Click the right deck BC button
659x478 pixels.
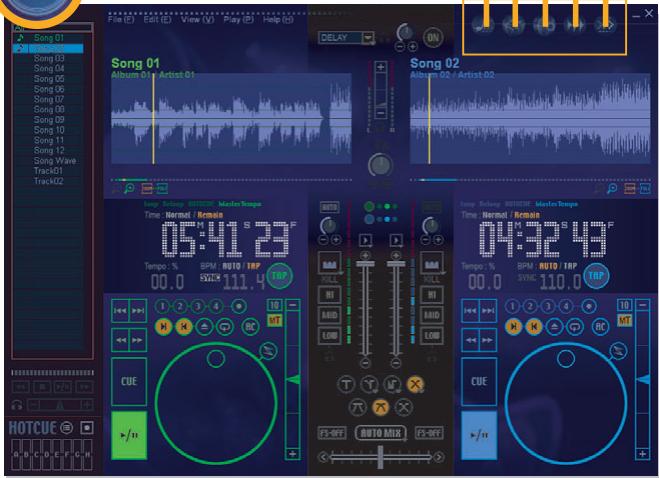tap(601, 327)
